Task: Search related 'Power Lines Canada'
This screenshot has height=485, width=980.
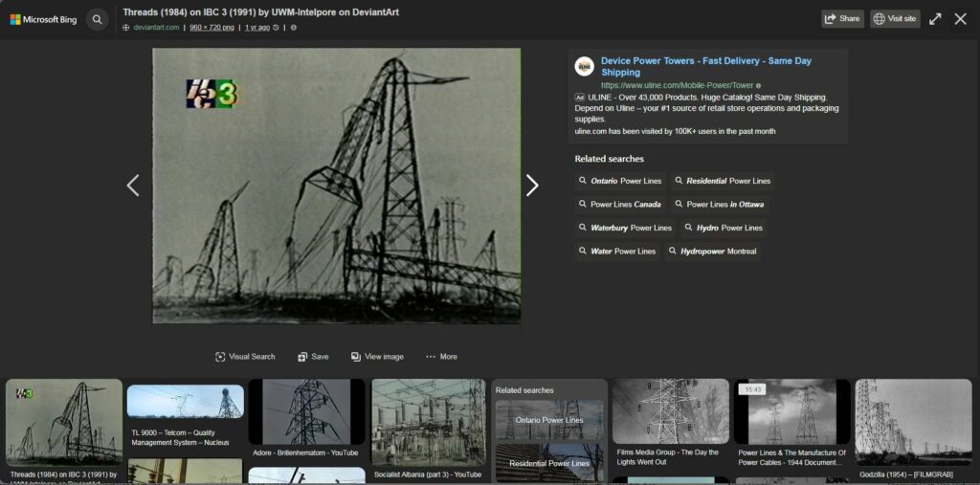Action: [x=620, y=205]
